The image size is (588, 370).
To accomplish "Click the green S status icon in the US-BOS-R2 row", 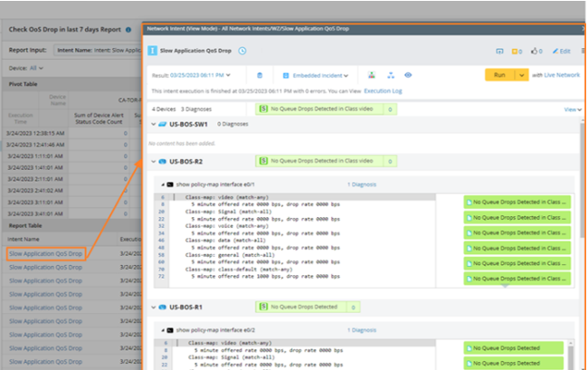I will [x=263, y=161].
